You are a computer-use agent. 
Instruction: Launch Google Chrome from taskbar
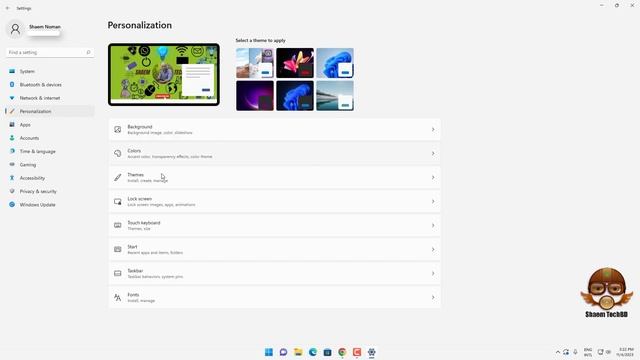342,352
